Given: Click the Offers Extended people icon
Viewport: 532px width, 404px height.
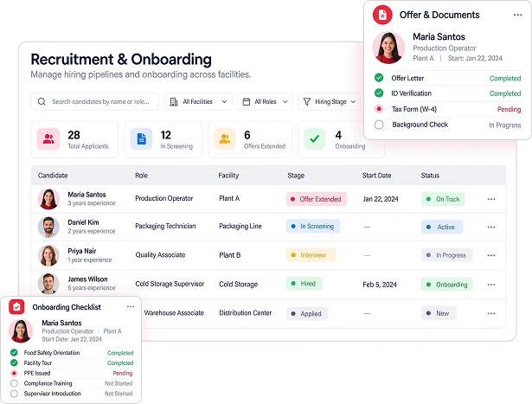Looking at the screenshot, I should coord(225,139).
